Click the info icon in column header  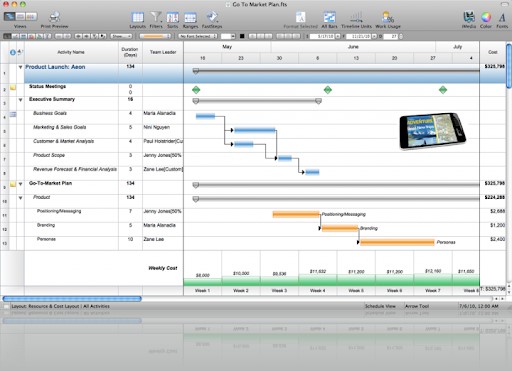pos(13,52)
